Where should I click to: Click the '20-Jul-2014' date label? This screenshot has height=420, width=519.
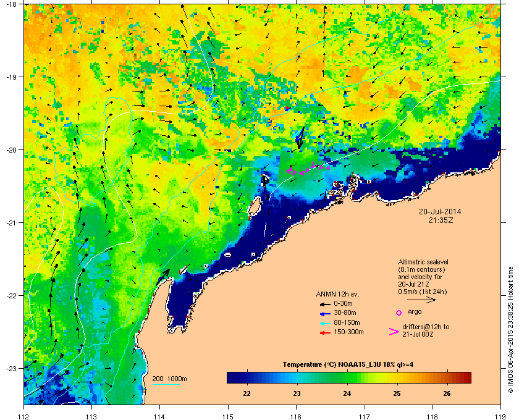pos(440,212)
